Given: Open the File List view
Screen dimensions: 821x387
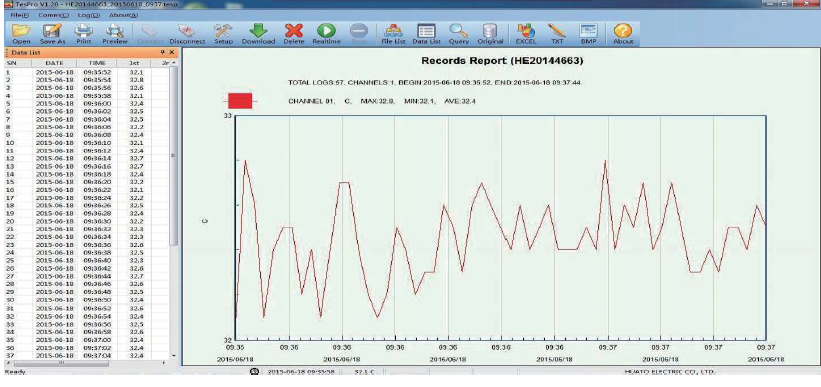Looking at the screenshot, I should [393, 34].
